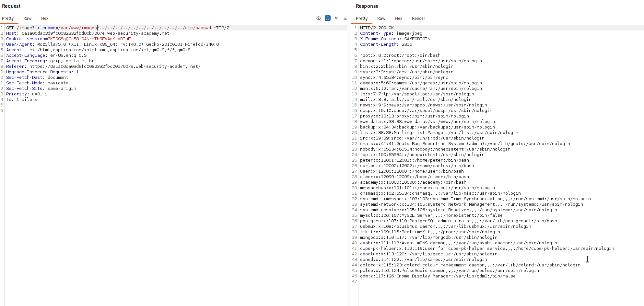This screenshot has width=644, height=306.
Task: Click the HTTP/2 200 OK status line
Action: tap(377, 28)
